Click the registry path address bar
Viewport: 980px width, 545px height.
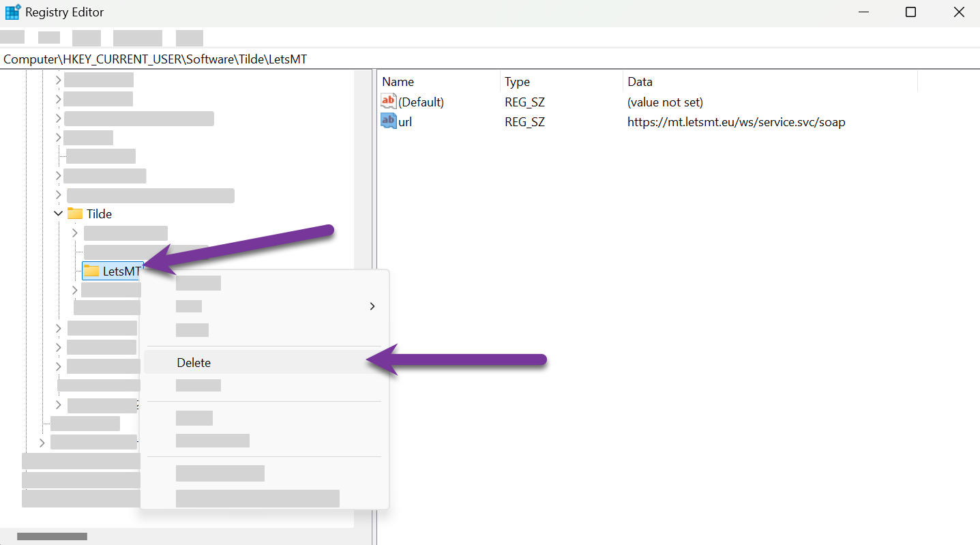(490, 59)
